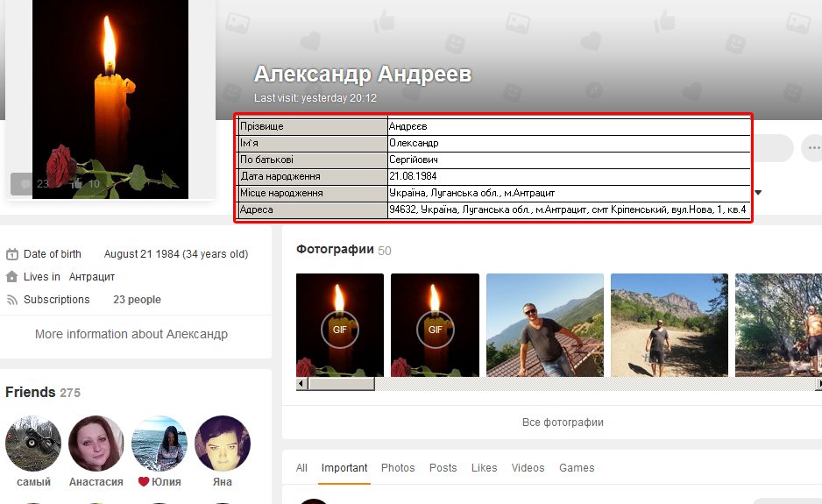
Task: Open Антрацит city link
Action: pos(92,276)
